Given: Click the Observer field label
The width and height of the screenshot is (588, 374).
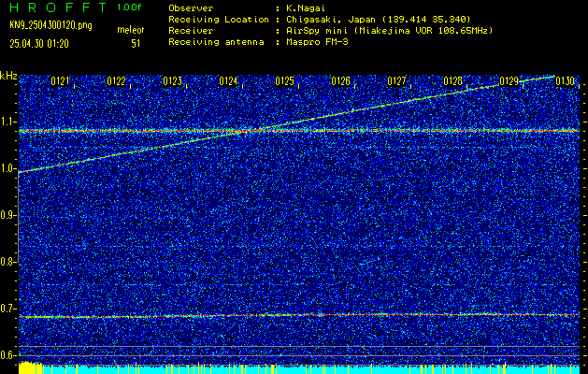Looking at the screenshot, I should click(x=191, y=8).
